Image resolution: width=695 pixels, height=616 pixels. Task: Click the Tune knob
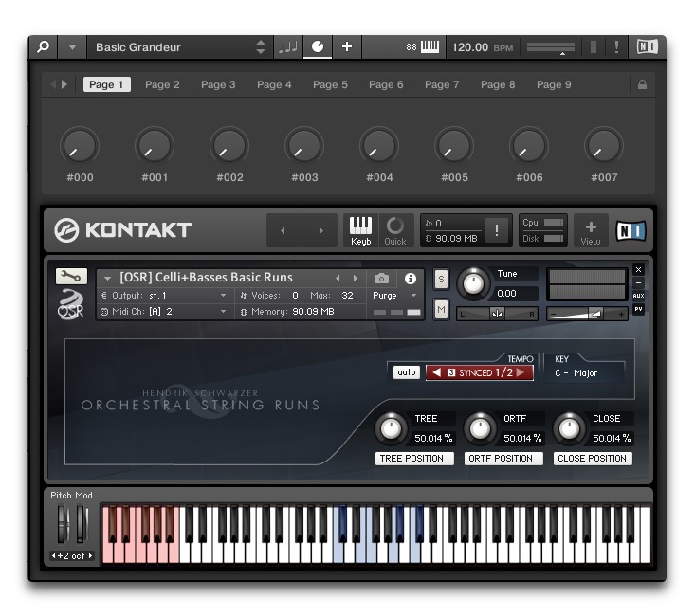coord(473,283)
